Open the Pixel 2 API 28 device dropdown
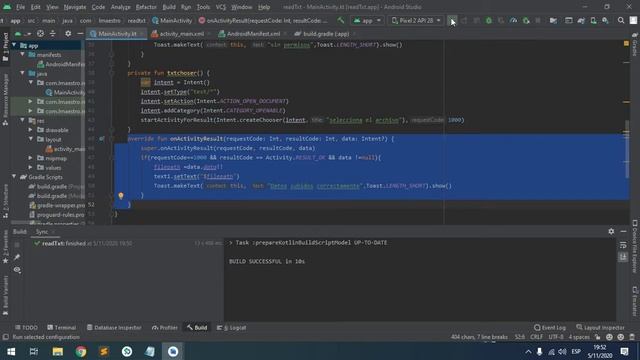 pyautogui.click(x=416, y=20)
